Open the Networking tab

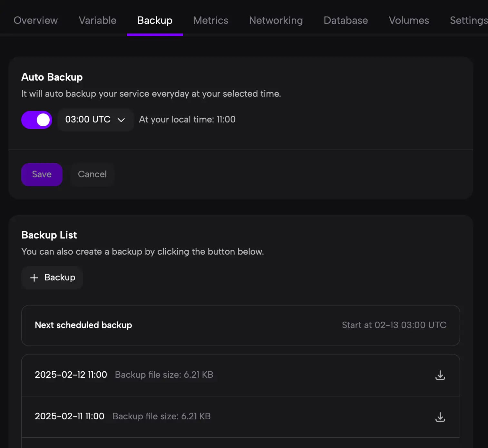tap(276, 20)
